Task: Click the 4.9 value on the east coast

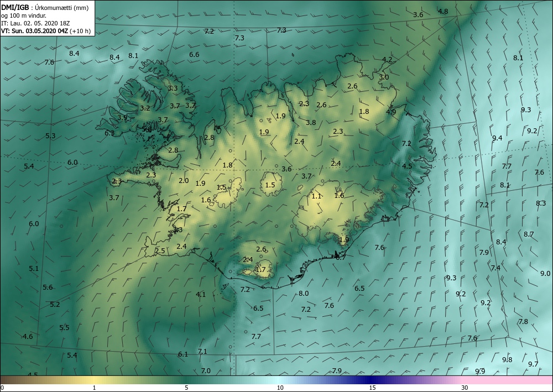Action: pyautogui.click(x=391, y=112)
